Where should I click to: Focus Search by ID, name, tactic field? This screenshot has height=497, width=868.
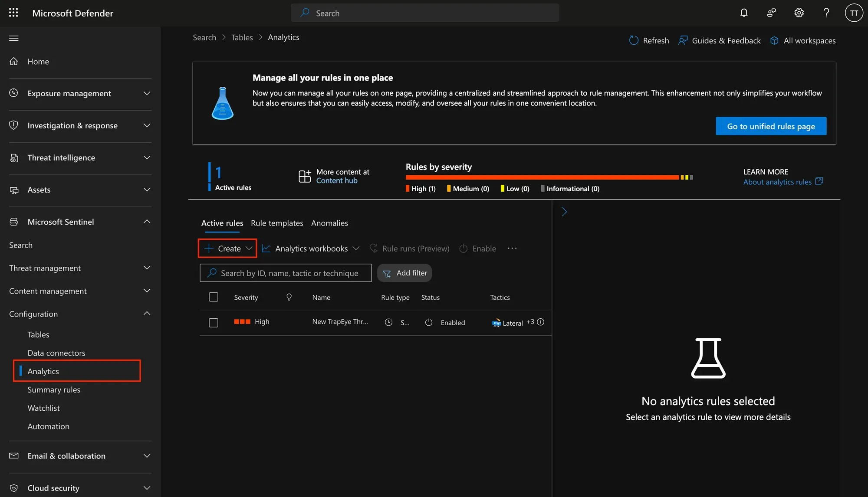(x=286, y=273)
